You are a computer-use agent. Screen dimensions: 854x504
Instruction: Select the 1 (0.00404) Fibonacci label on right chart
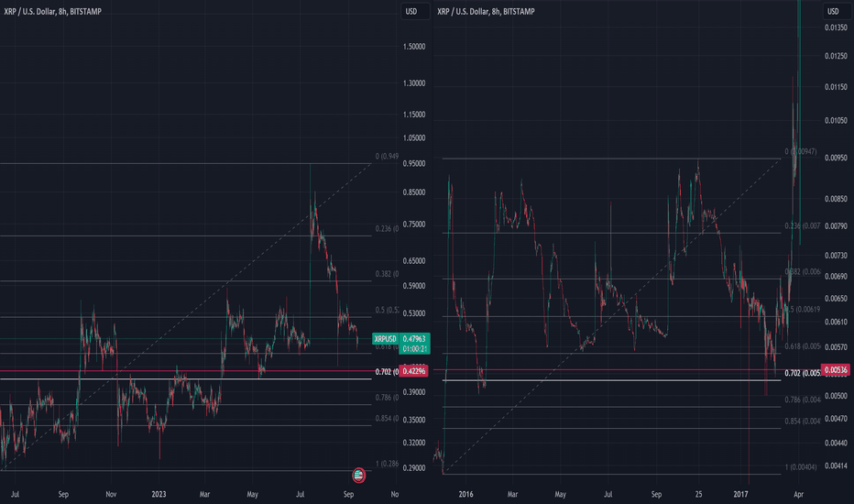tap(801, 467)
